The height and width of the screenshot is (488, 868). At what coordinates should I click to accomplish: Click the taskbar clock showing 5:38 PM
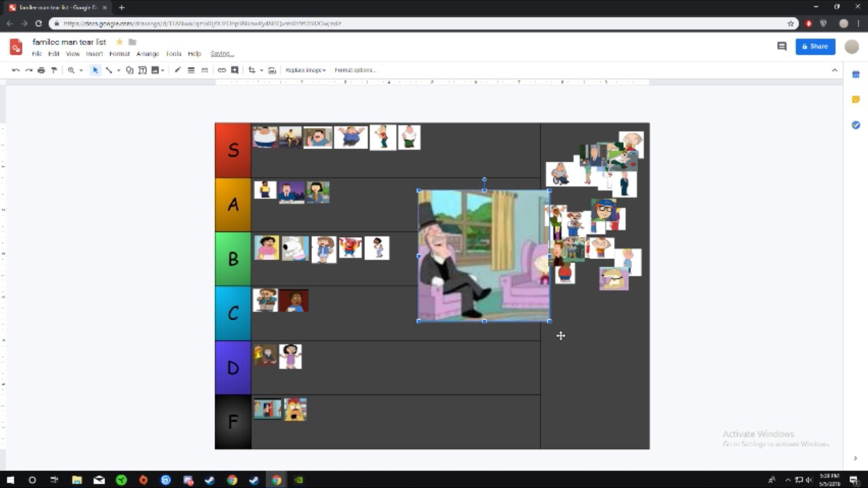[829, 480]
